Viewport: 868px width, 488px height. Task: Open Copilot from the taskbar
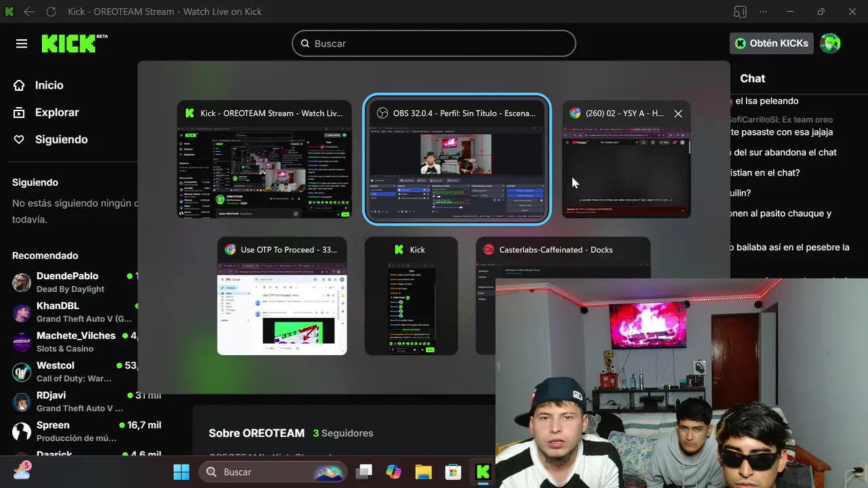pos(393,472)
